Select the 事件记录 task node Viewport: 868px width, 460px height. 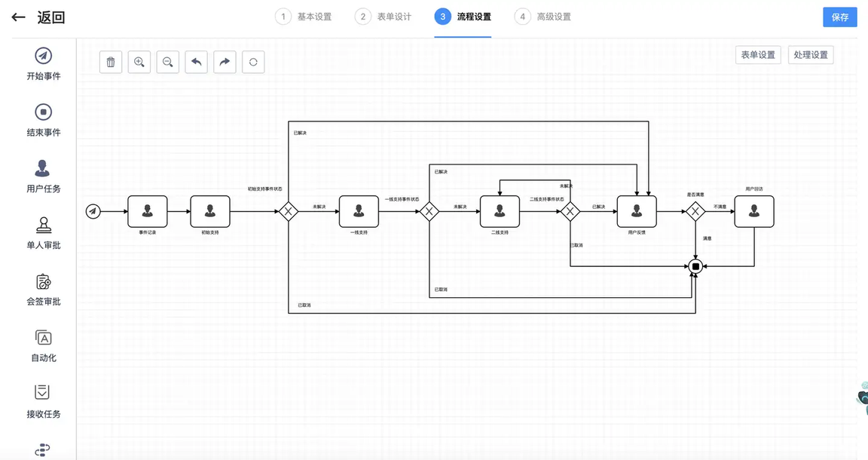[x=147, y=211]
